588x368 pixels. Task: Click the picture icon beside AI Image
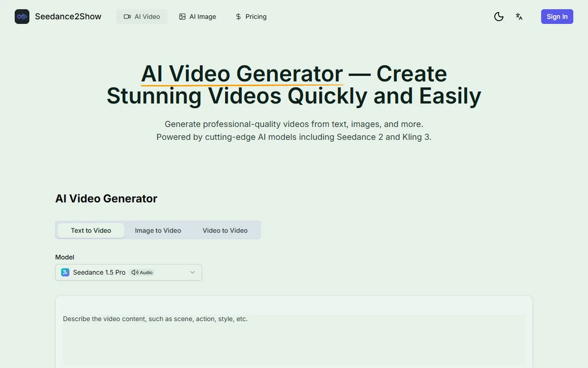tap(182, 17)
